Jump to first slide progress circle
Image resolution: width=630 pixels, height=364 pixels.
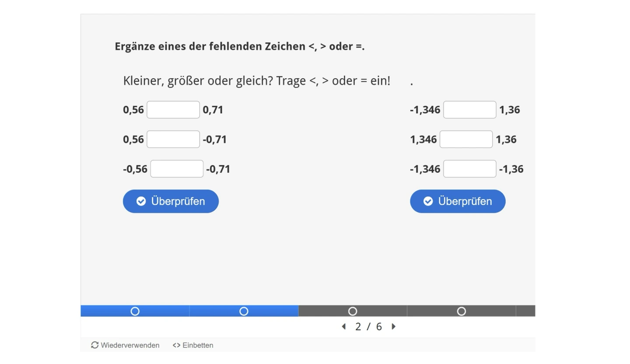pyautogui.click(x=135, y=311)
